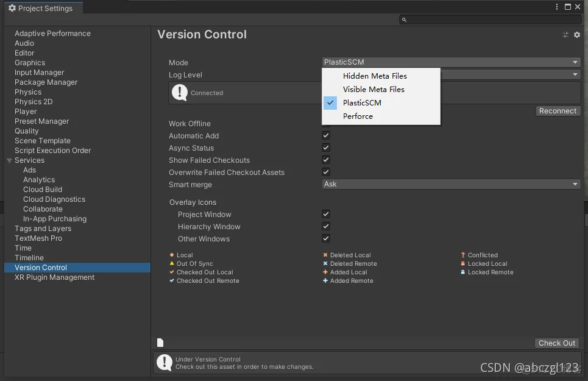Image resolution: width=588 pixels, height=381 pixels.
Task: Click the Locked Remote padlock icon
Action: (462, 272)
